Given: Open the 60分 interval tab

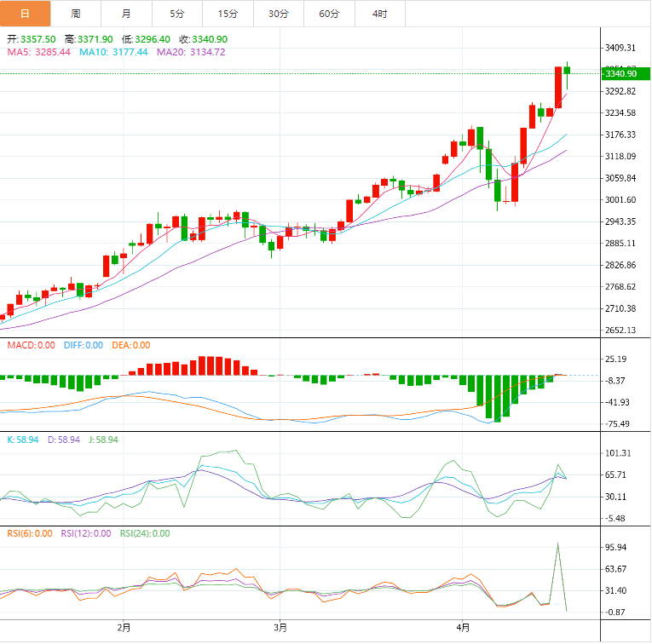Looking at the screenshot, I should click(x=329, y=14).
